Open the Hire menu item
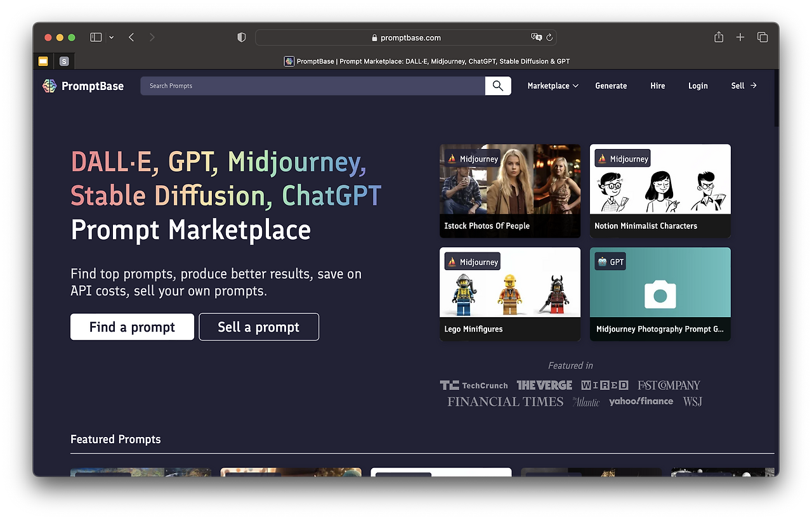812x520 pixels. pos(658,86)
